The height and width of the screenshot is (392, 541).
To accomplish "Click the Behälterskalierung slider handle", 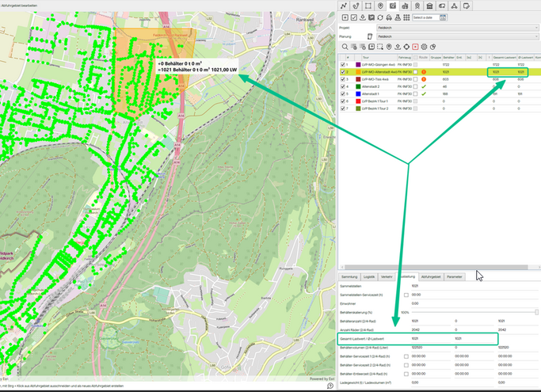I will (536, 312).
